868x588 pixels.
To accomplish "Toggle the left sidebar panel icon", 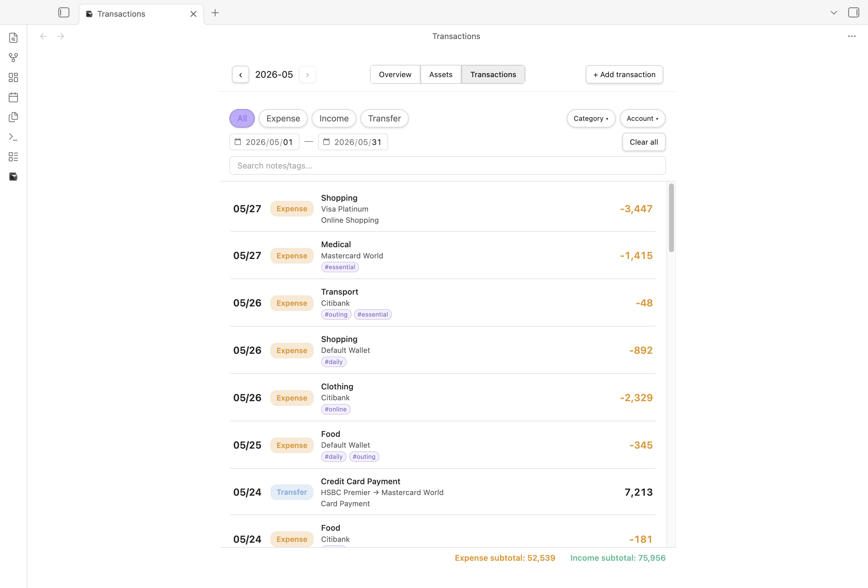I will 64,13.
